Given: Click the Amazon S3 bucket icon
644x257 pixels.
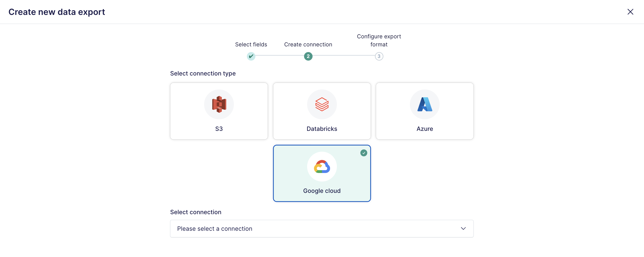Looking at the screenshot, I should (219, 104).
